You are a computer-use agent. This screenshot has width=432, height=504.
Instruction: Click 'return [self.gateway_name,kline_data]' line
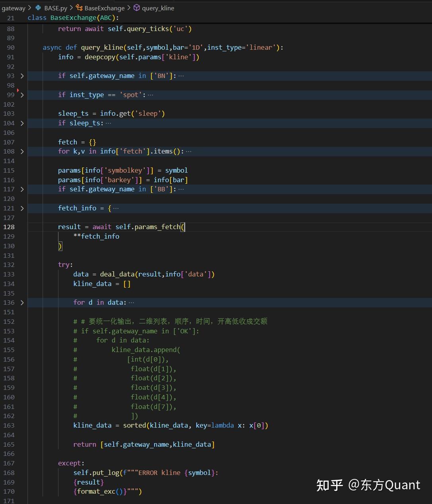click(144, 445)
